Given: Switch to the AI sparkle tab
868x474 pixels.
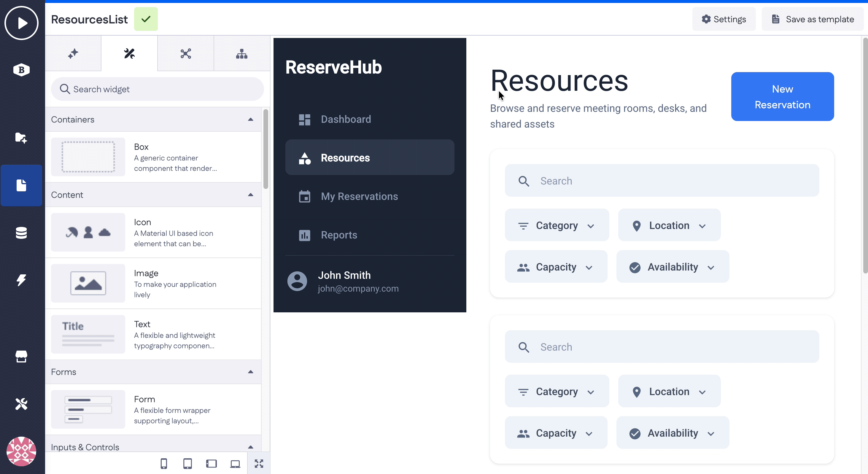Looking at the screenshot, I should point(73,53).
